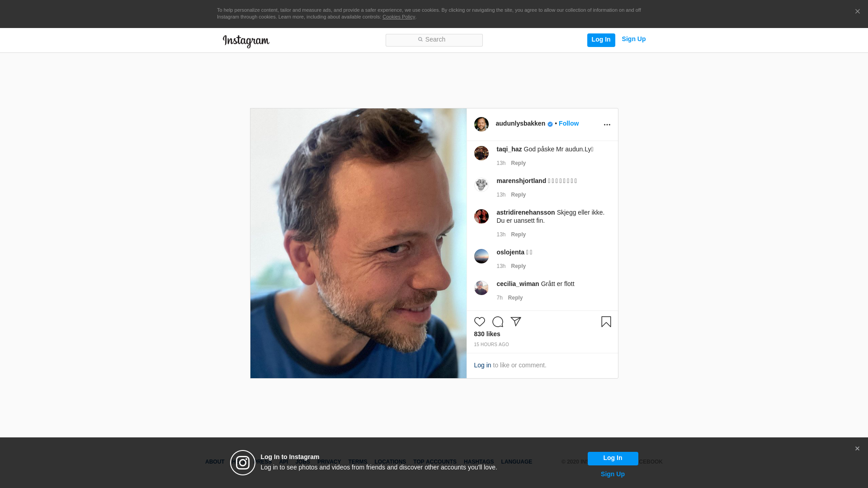Open astridirenehansson username
This screenshot has width=868, height=488.
tap(526, 212)
